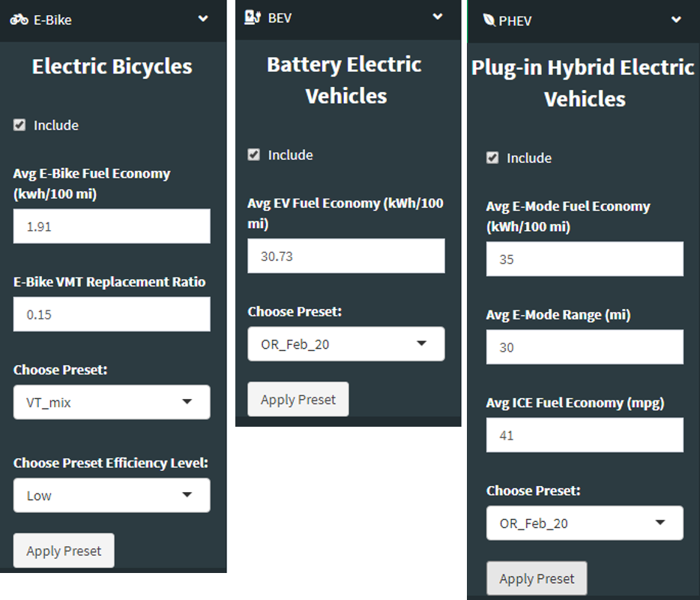Screen dimensions: 700x600
Task: Collapse the PHEV panel chevron
Action: pyautogui.click(x=676, y=20)
